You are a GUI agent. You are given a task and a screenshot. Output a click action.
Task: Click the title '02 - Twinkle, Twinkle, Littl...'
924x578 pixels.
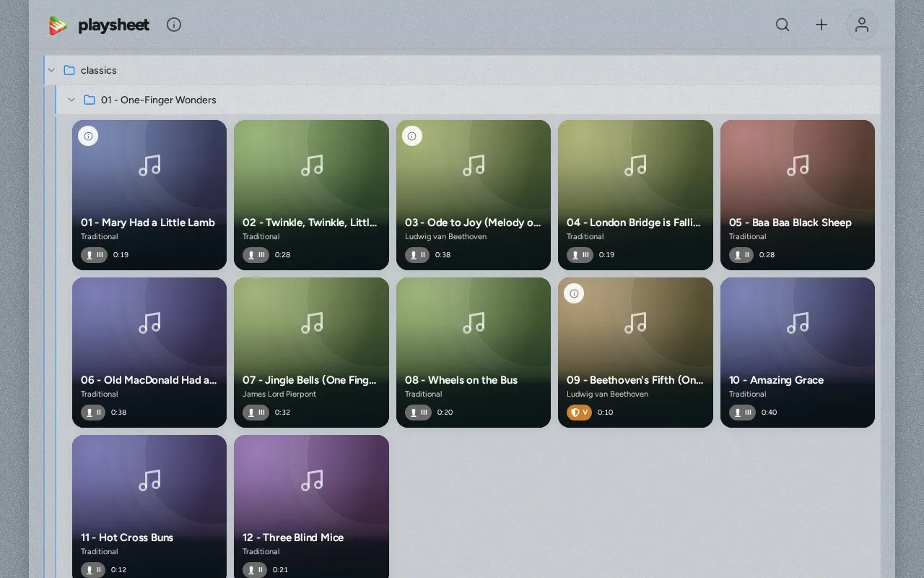(310, 223)
